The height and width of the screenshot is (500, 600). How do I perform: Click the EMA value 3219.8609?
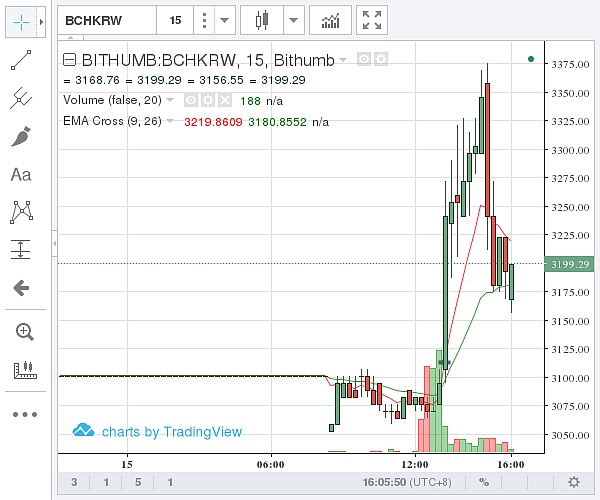tap(213, 122)
